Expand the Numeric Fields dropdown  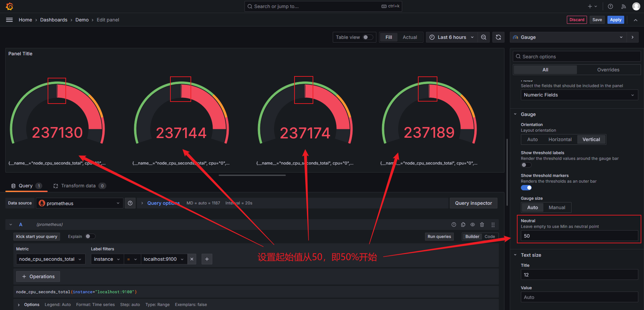coord(579,95)
